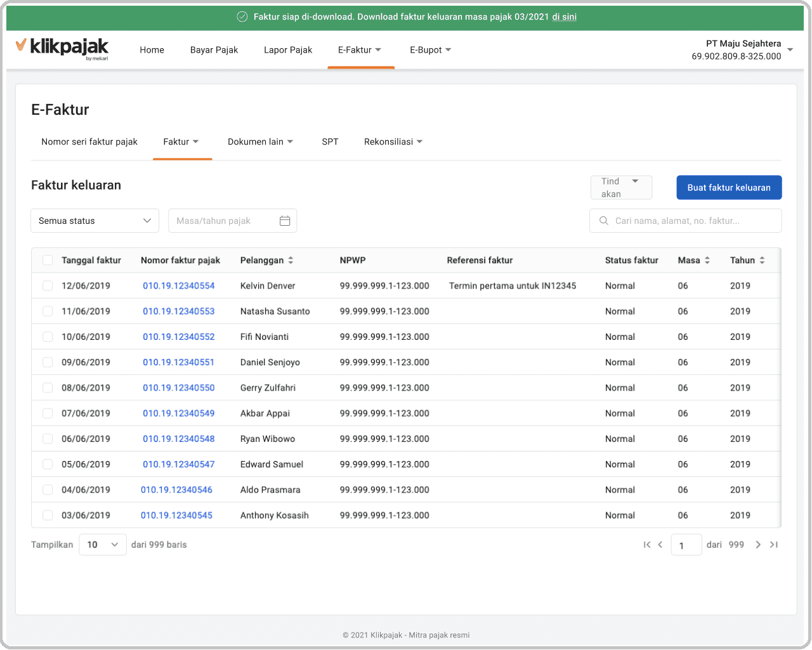Sort table by Pelanggan column arrows

[290, 260]
